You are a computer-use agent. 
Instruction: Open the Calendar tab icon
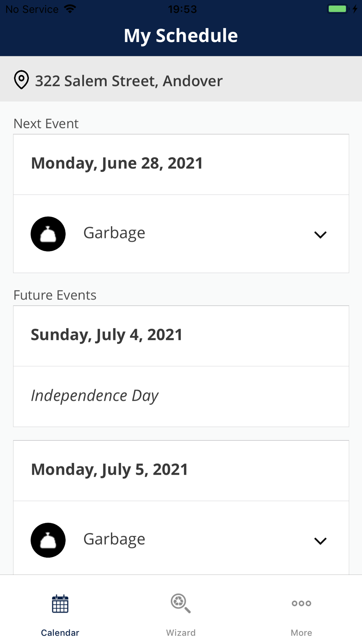pos(60,604)
